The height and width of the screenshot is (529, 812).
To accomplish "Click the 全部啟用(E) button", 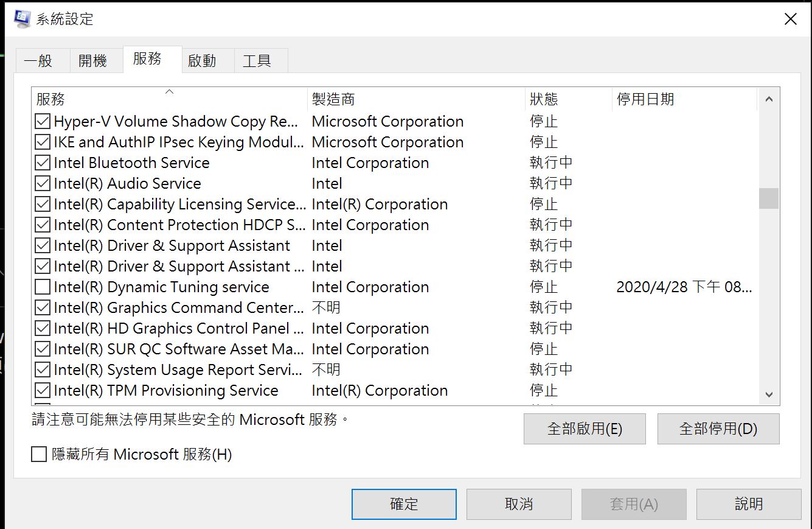I will [x=585, y=429].
